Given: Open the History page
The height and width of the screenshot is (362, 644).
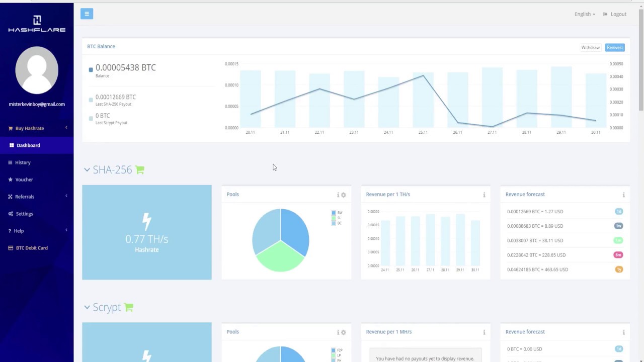Looking at the screenshot, I should (x=37, y=162).
